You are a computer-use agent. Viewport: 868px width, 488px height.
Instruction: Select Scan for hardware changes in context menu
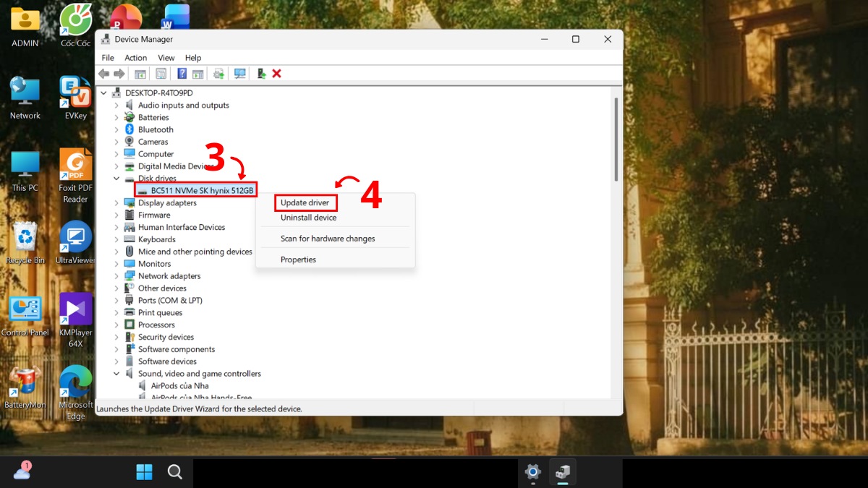click(x=328, y=239)
